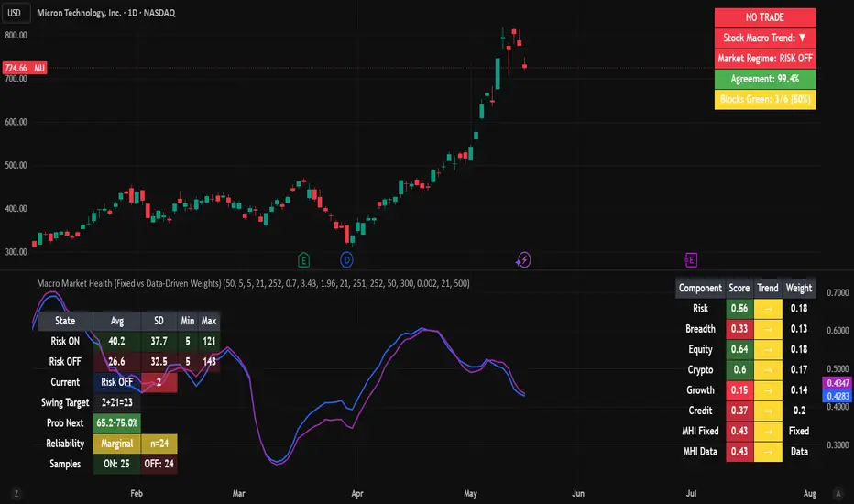
Task: Click the Risk row yellow trend arrow
Action: [x=768, y=309]
